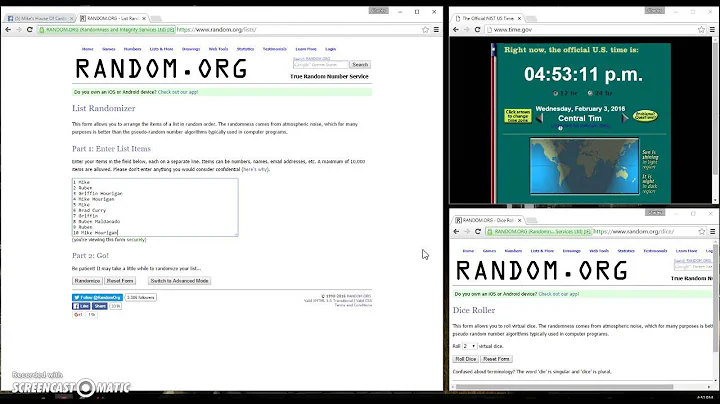Click the Google +1 button
This screenshot has width=720, height=404.
(78, 314)
